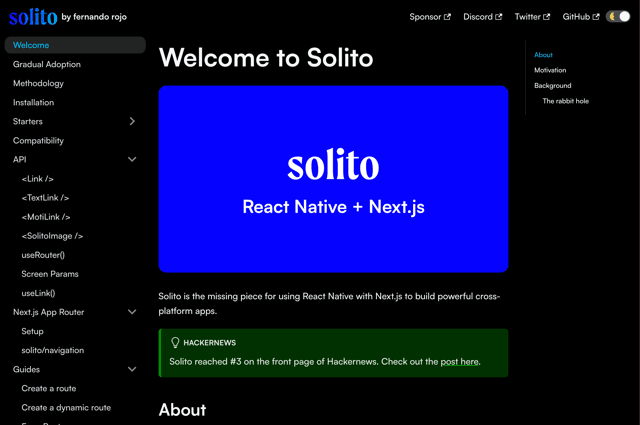Jump to Motivation in table of contents
Viewport: 640px width, 425px height.
pos(550,70)
